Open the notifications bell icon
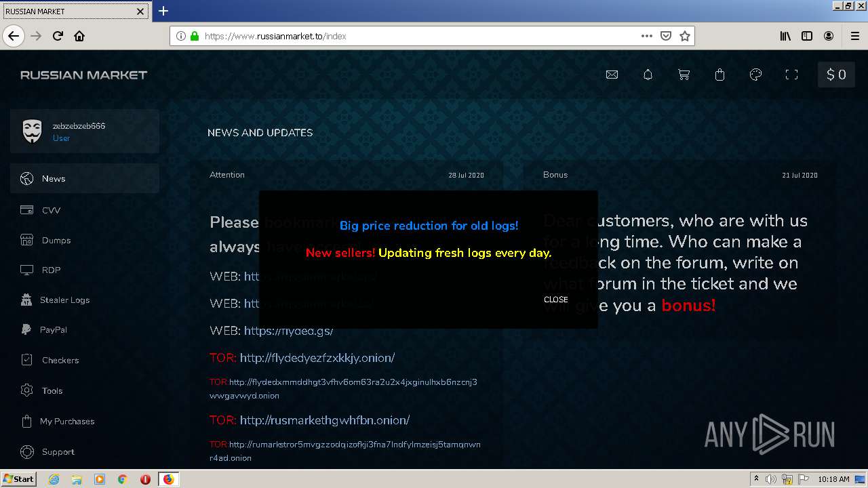Viewport: 868px width, 488px height. 648,75
